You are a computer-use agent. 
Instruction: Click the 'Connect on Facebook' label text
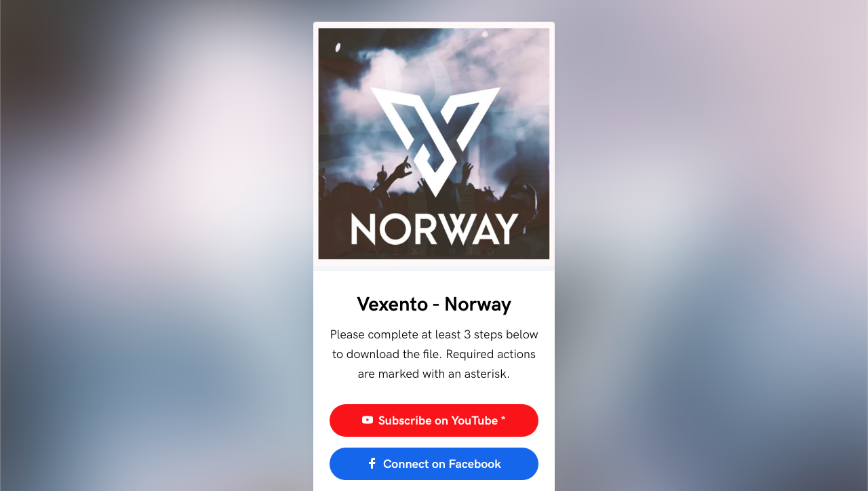pyautogui.click(x=442, y=464)
